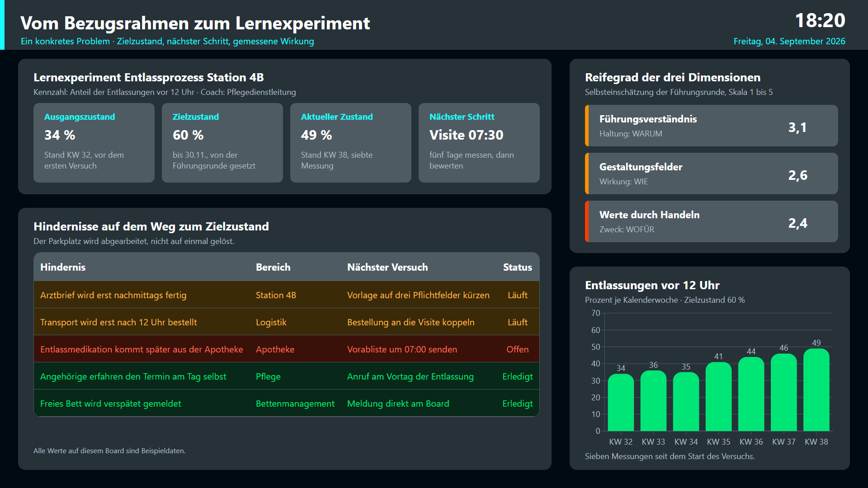Click the Führungsverständnis dimension row
This screenshot has width=868, height=488.
(x=712, y=126)
